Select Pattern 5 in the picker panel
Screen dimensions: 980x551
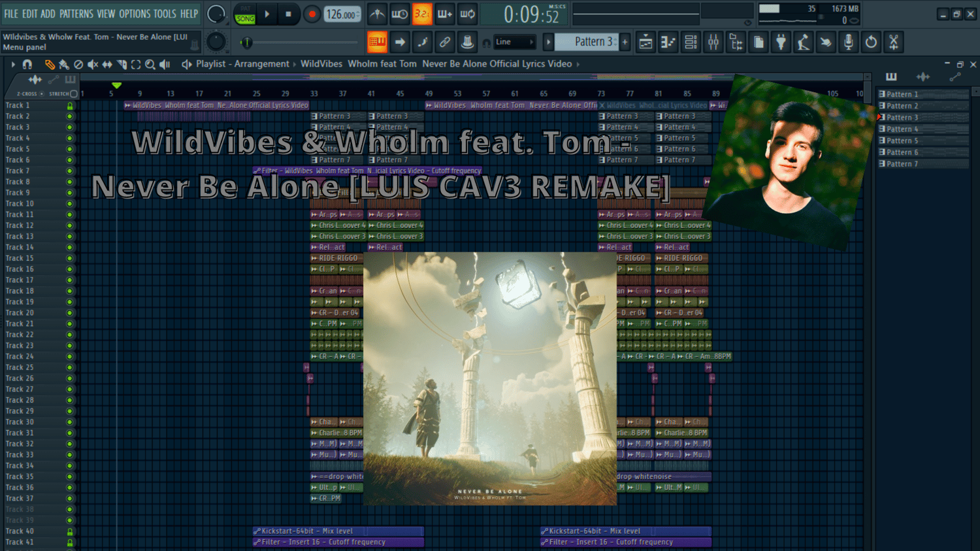923,141
